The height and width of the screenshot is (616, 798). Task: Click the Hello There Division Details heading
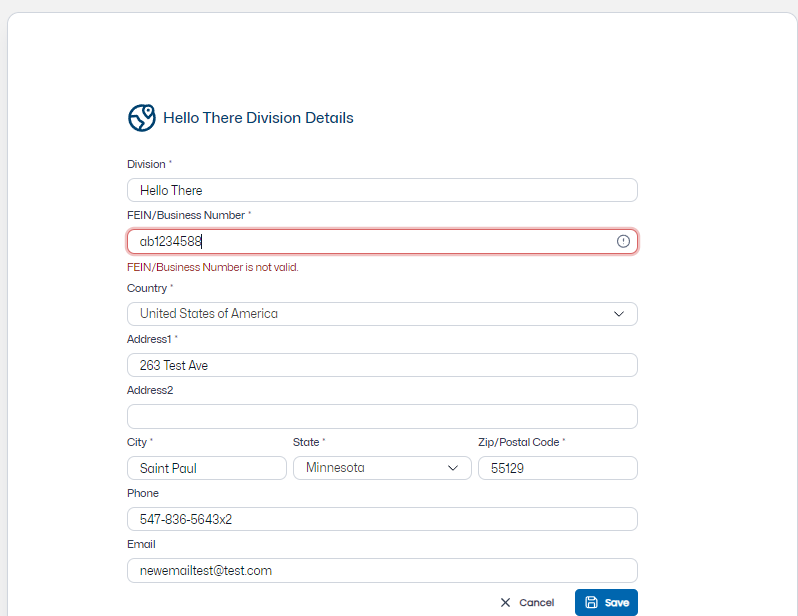tap(258, 118)
